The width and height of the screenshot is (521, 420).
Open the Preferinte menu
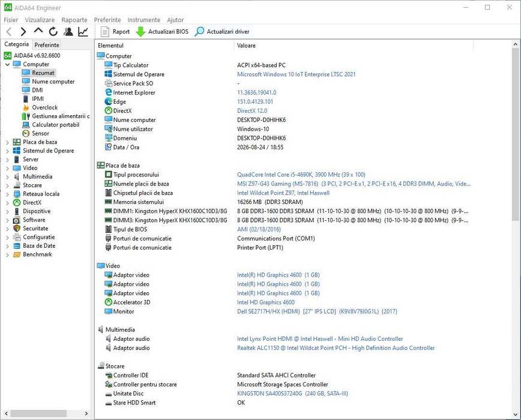pyautogui.click(x=107, y=20)
